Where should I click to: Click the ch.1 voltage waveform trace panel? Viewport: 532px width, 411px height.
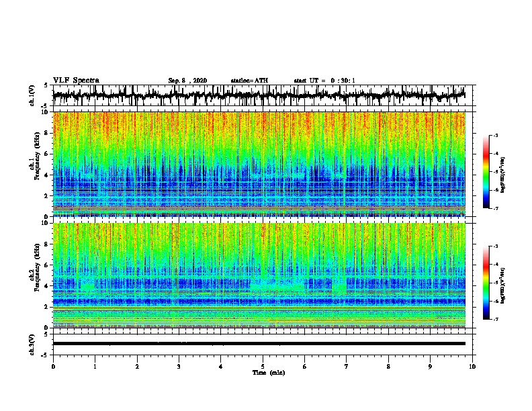pyautogui.click(x=263, y=95)
